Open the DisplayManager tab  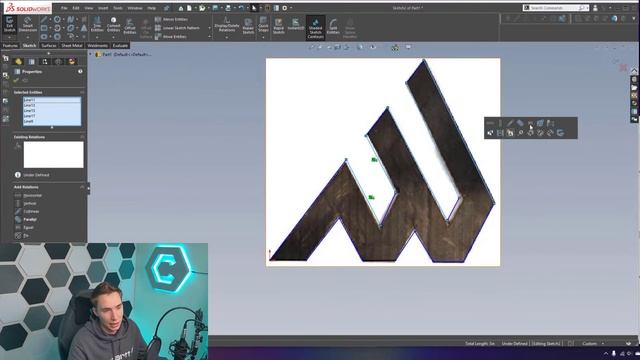tap(72, 62)
